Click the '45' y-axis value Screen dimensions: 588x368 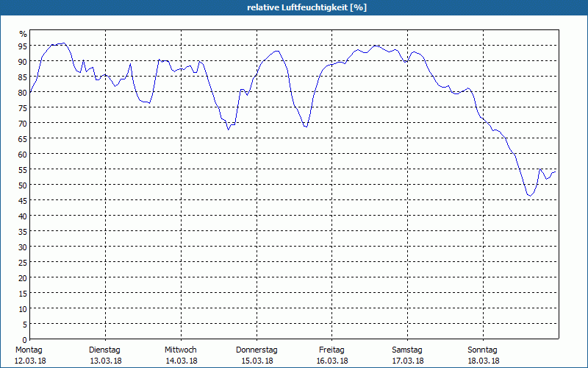23,201
